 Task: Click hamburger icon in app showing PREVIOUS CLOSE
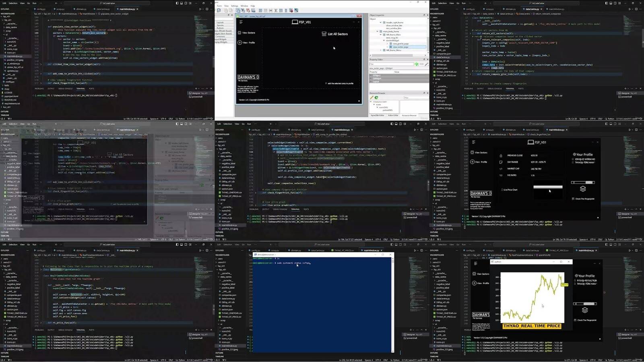click(x=473, y=142)
